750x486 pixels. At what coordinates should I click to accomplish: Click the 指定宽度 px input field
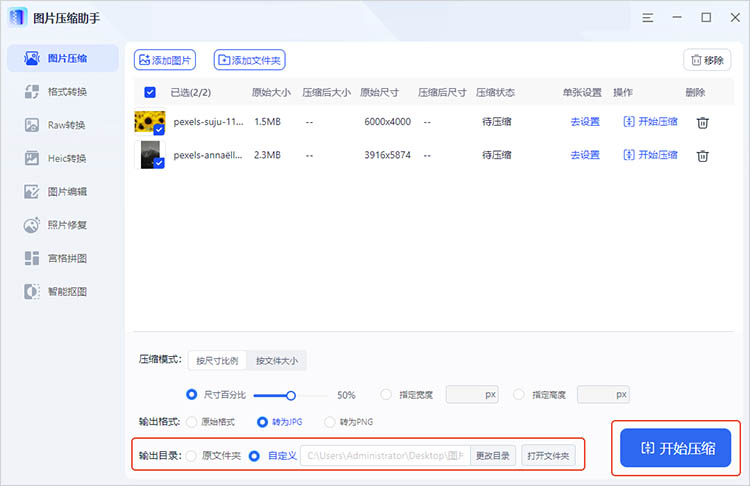(x=472, y=395)
